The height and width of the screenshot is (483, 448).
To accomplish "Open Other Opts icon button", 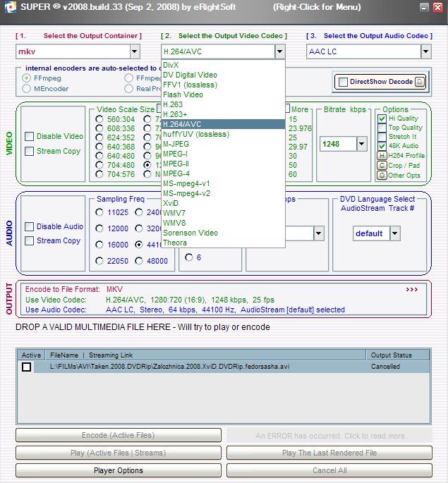I will [x=382, y=175].
